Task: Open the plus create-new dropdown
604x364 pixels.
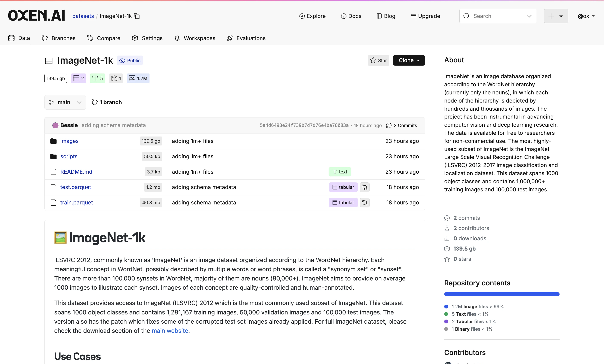Action: click(556, 16)
